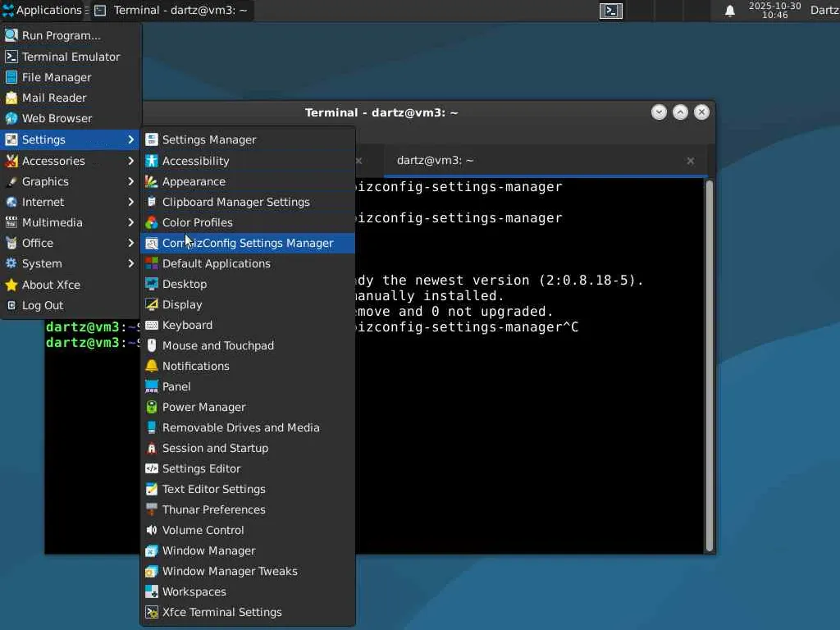Select CompizConfig Settings Manager entry
The width and height of the screenshot is (840, 630).
pos(248,243)
